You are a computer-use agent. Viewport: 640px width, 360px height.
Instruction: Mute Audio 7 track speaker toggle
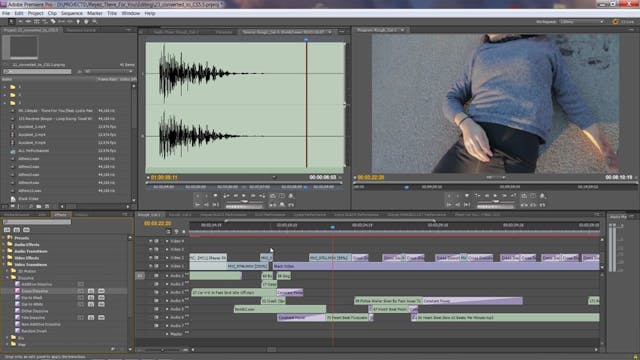(156, 326)
